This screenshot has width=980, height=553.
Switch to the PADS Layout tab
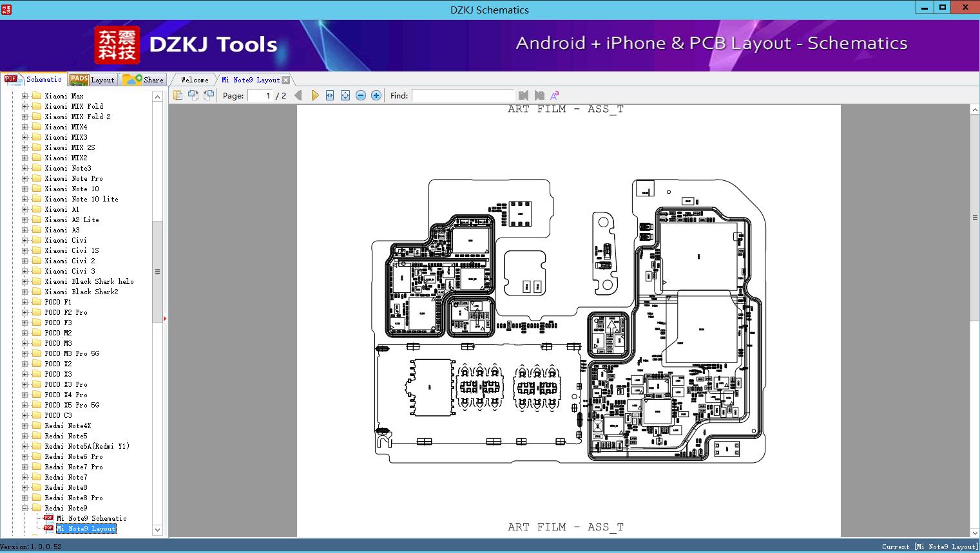(x=92, y=79)
